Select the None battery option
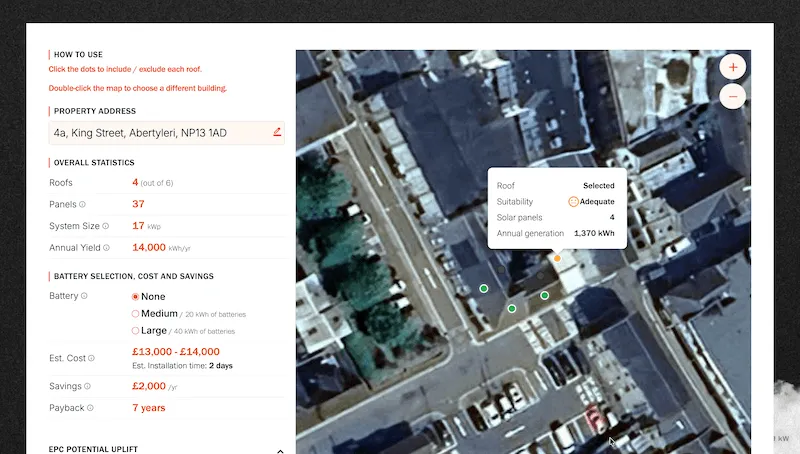Image resolution: width=800 pixels, height=454 pixels. (135, 296)
